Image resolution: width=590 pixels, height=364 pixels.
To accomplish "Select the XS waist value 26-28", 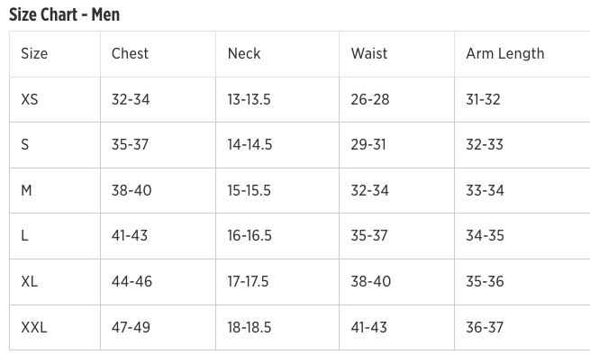I will (x=370, y=99).
